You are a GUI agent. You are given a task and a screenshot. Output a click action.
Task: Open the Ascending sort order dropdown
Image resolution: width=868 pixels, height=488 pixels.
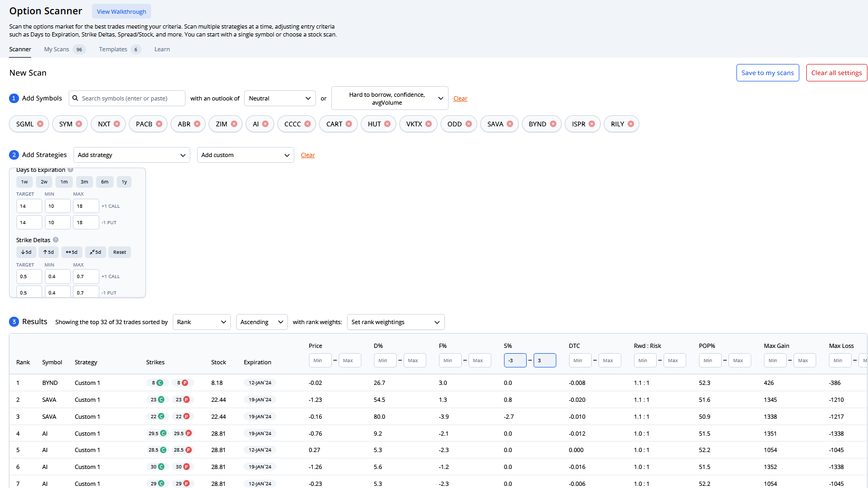(262, 322)
